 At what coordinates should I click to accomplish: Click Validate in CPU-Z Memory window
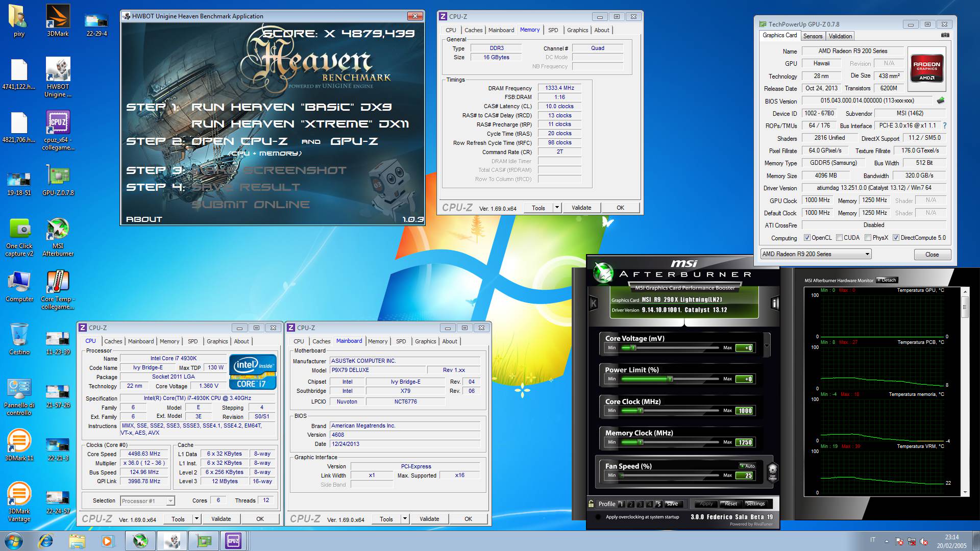(x=581, y=208)
